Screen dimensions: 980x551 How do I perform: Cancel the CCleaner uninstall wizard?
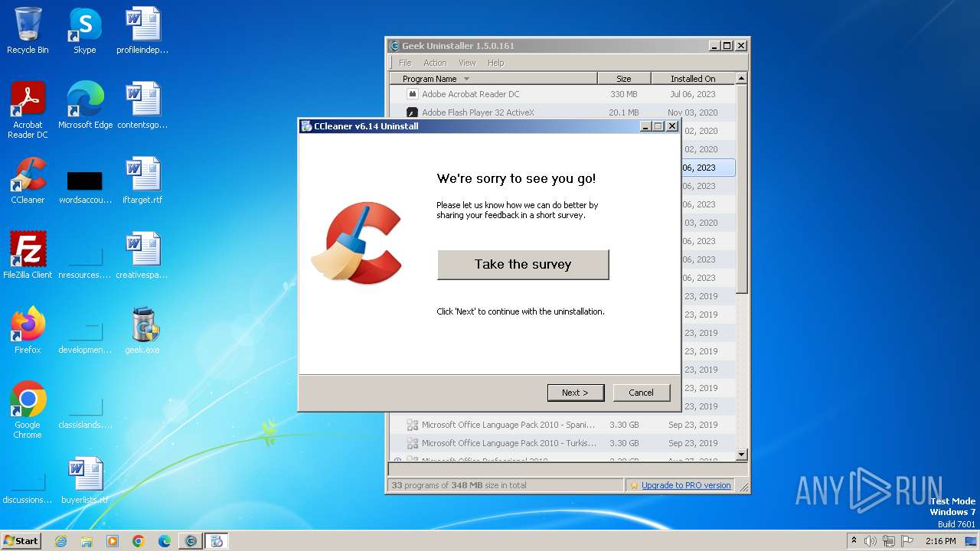click(x=642, y=393)
